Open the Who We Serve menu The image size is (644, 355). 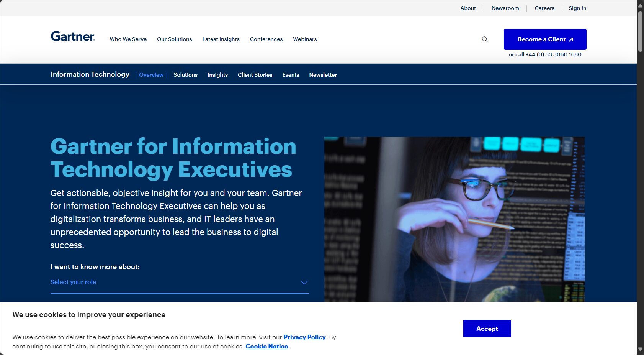tap(128, 39)
